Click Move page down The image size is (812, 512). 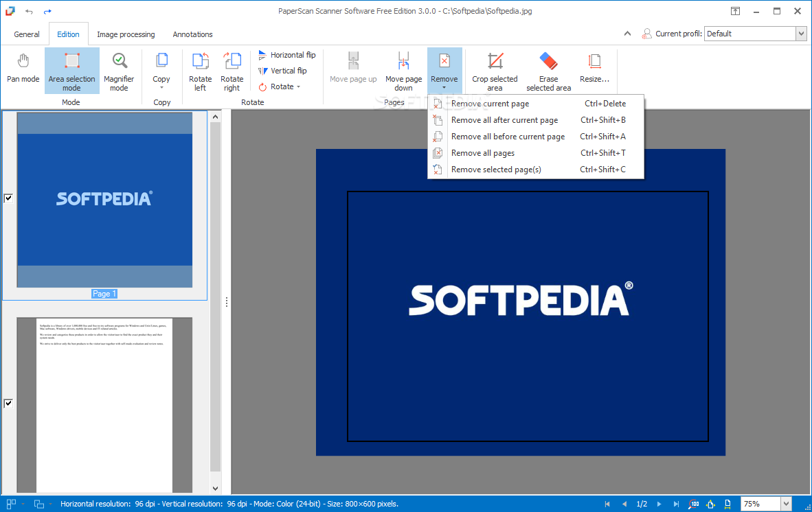point(403,71)
